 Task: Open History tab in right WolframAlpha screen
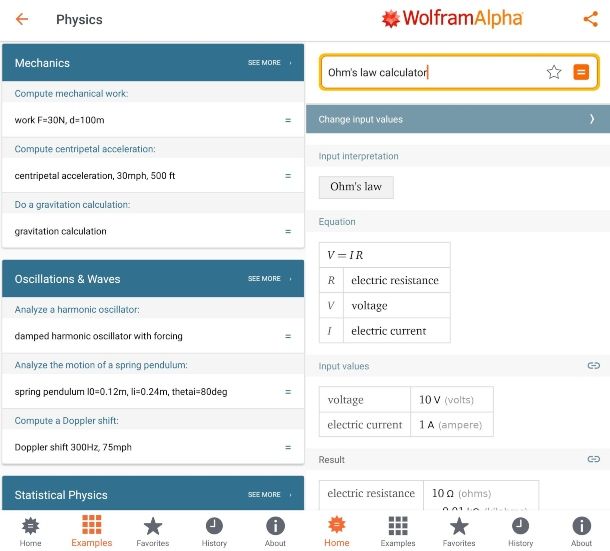pyautogui.click(x=520, y=532)
